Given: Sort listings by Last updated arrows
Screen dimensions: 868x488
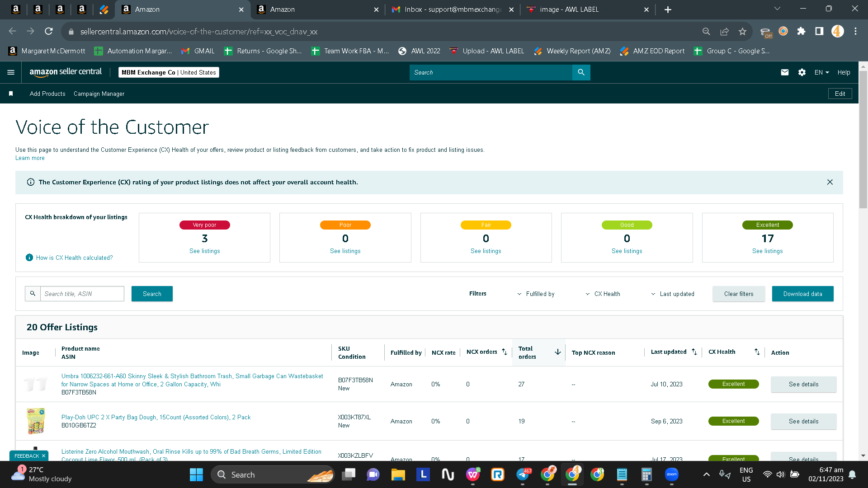Looking at the screenshot, I should pyautogui.click(x=694, y=352).
